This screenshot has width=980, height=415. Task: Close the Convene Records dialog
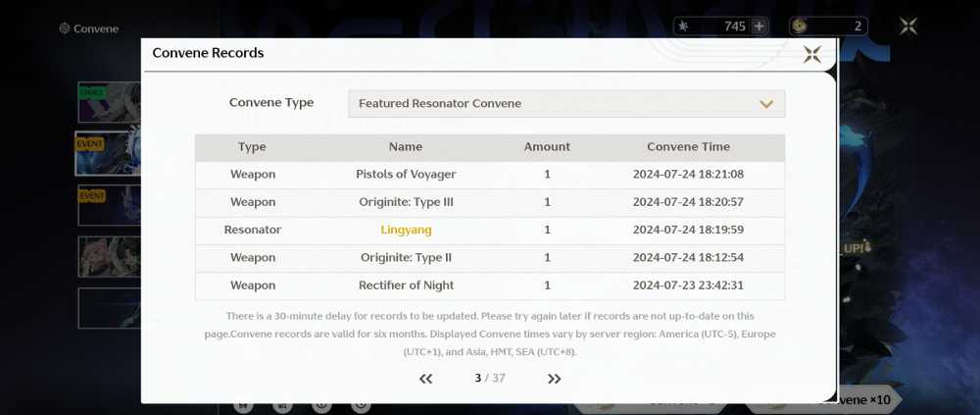[x=811, y=55]
